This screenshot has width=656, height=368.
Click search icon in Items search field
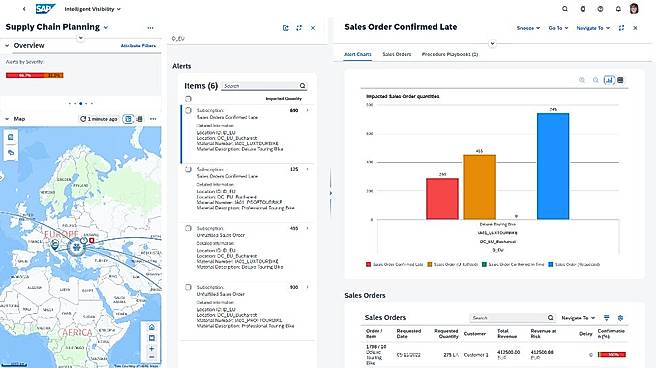coord(302,86)
